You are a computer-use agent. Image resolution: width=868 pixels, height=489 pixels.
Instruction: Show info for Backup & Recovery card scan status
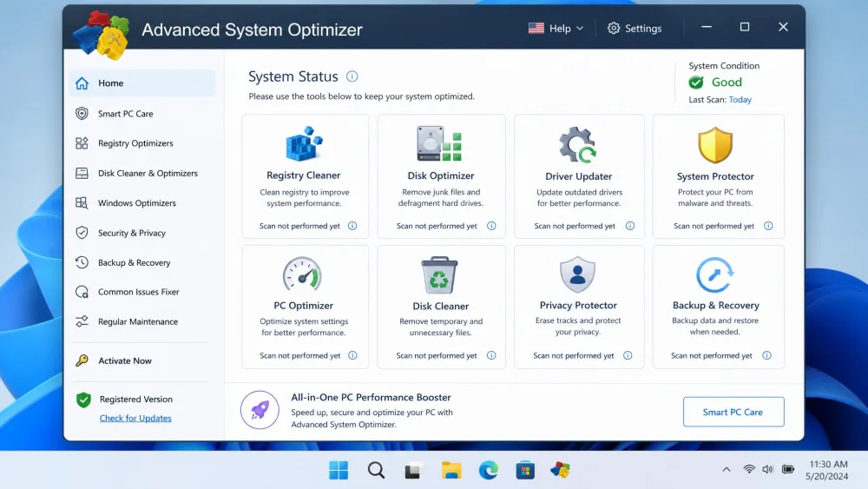point(766,355)
